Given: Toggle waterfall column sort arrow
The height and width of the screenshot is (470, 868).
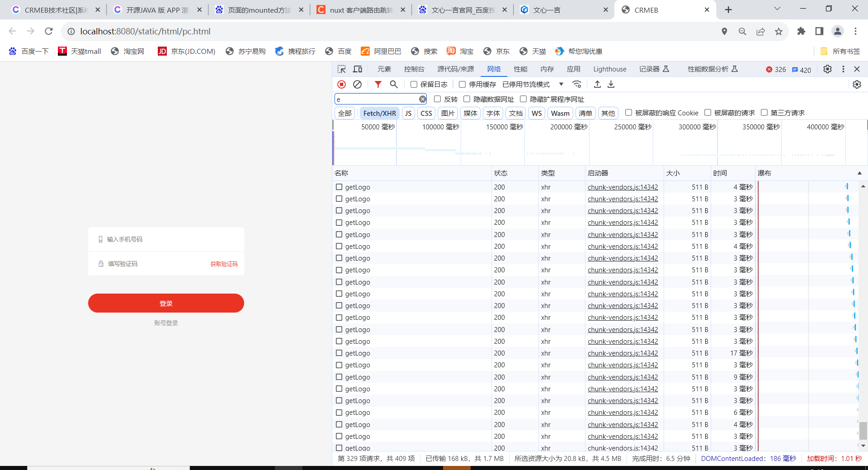Looking at the screenshot, I should pos(859,173).
